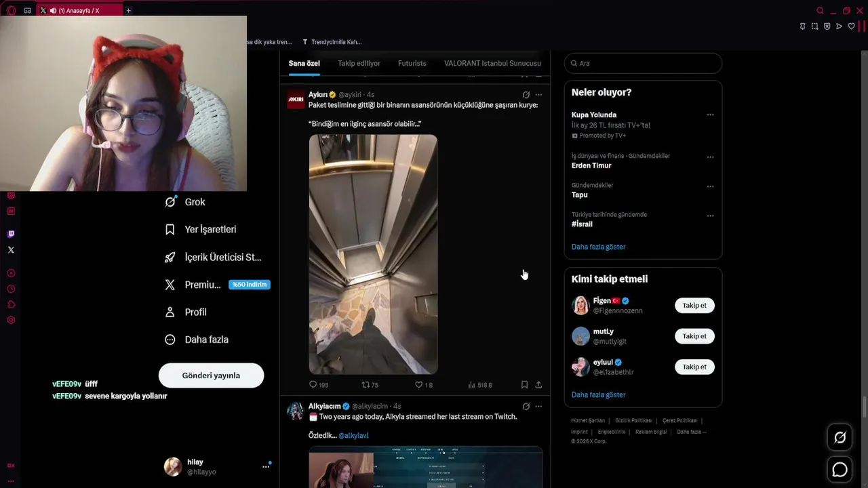Mute the Anasayfa / X tab audio
The height and width of the screenshot is (488, 868).
click(x=53, y=11)
